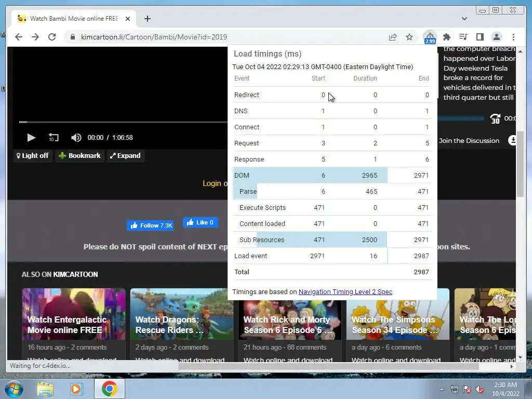Open the Windows Start button

click(x=14, y=389)
